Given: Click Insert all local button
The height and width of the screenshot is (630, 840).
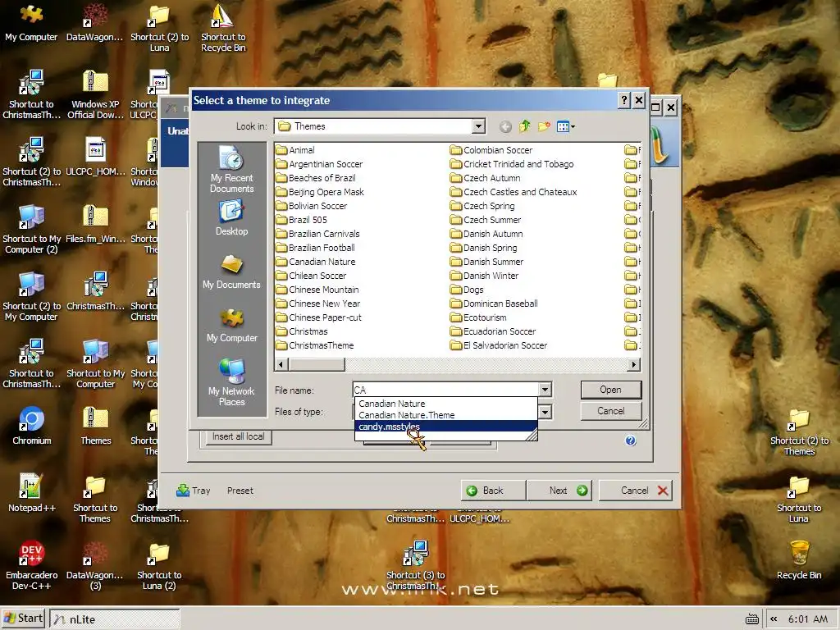Looking at the screenshot, I should [x=239, y=436].
